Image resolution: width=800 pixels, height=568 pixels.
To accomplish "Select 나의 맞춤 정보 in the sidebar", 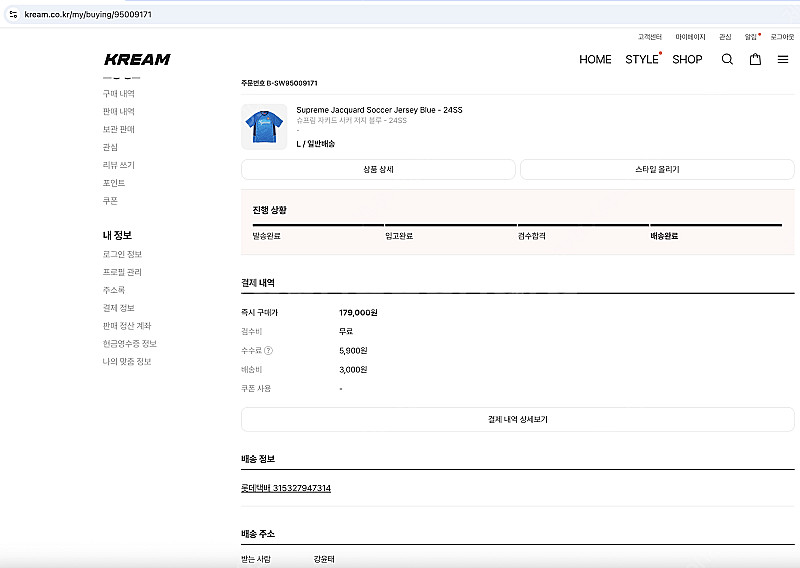I will click(x=127, y=361).
